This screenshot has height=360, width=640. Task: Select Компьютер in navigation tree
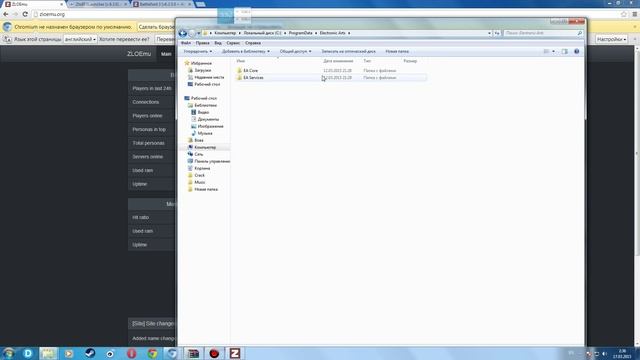tap(205, 147)
